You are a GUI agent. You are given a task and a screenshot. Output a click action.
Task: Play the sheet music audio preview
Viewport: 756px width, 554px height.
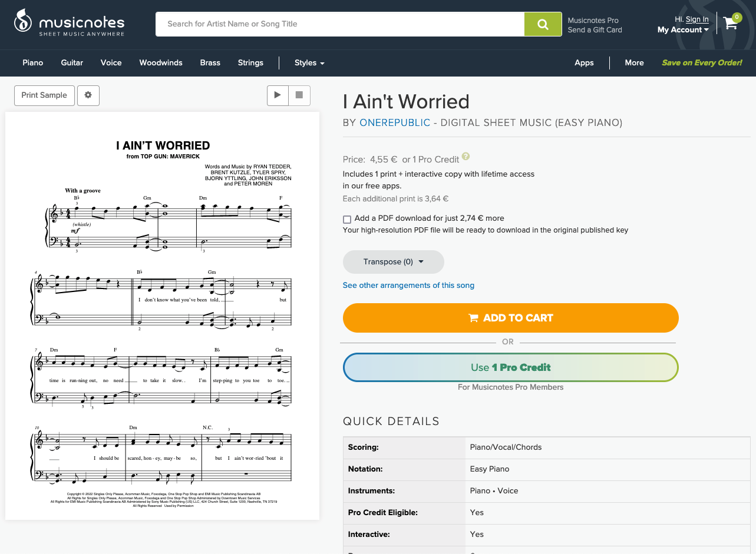click(x=278, y=95)
